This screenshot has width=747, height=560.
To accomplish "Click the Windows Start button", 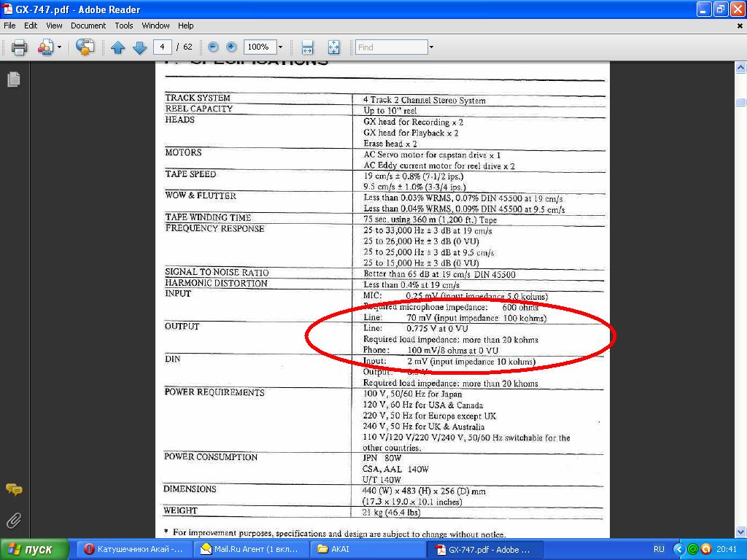I will pos(35,549).
